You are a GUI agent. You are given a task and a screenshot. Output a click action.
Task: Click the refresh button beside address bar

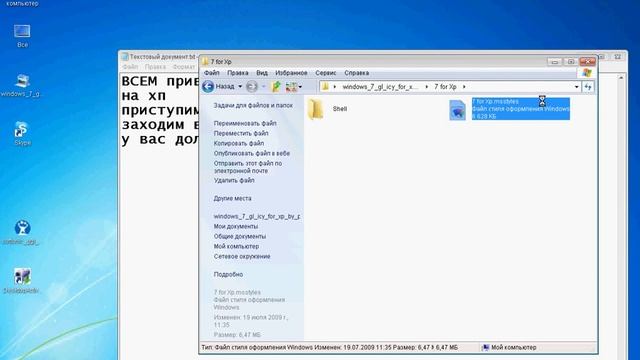(588, 87)
